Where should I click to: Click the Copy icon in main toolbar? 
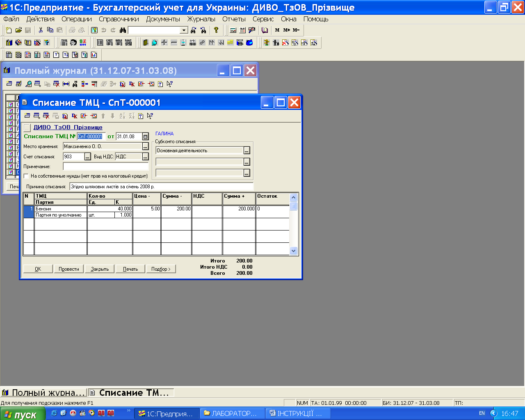point(50,30)
